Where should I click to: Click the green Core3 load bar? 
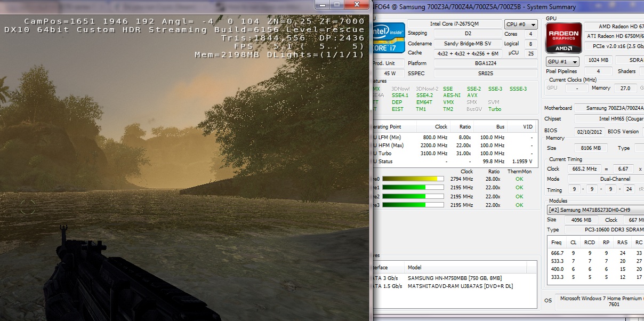coord(413,205)
